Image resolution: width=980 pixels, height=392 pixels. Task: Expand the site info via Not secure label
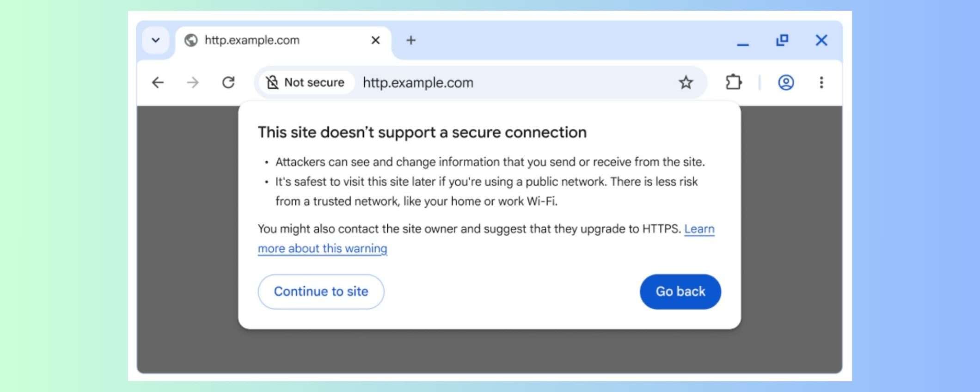click(314, 82)
